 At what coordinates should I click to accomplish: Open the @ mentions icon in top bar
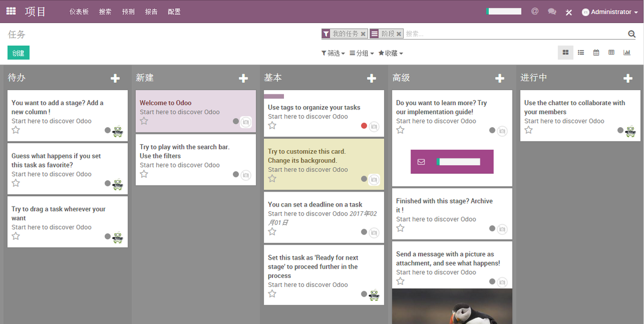[535, 11]
